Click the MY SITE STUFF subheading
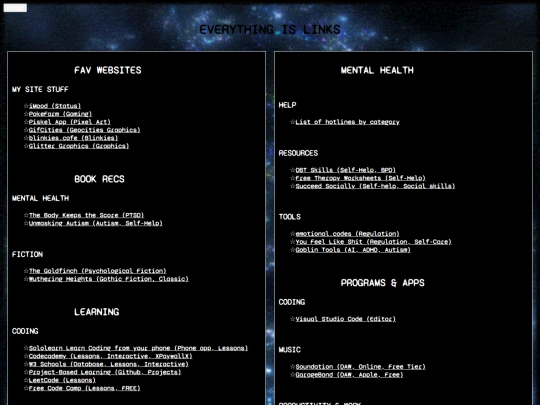540x405 pixels. (x=40, y=90)
